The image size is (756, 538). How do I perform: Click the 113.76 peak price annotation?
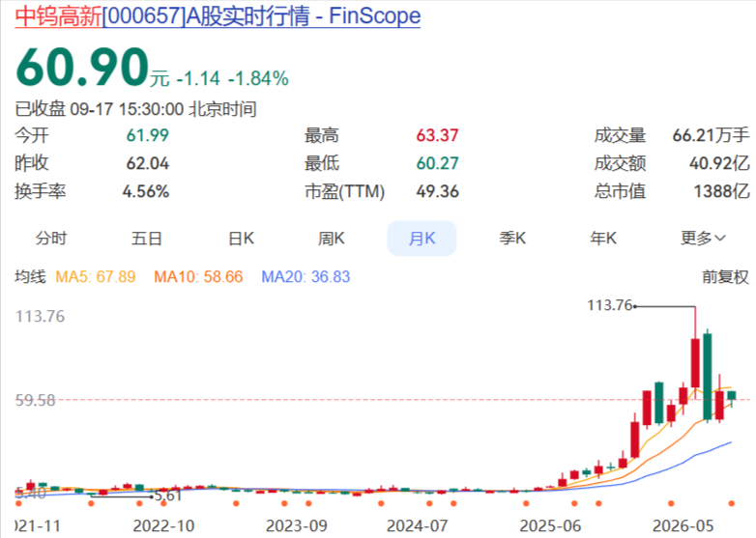coord(609,305)
